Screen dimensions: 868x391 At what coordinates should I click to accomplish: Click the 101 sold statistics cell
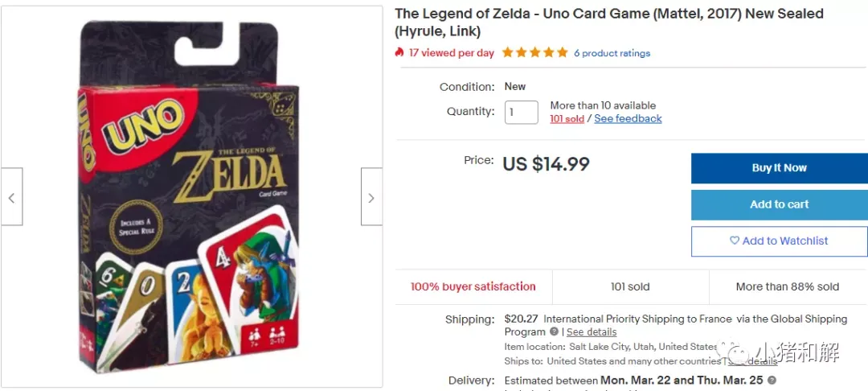631,287
